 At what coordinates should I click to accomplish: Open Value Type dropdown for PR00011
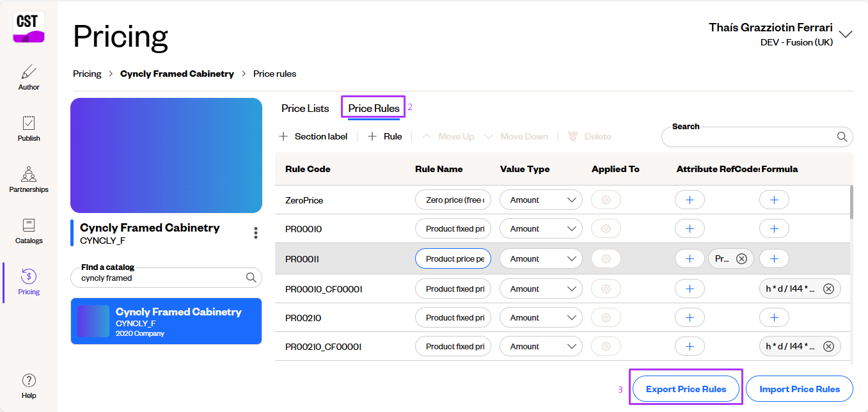coord(541,258)
